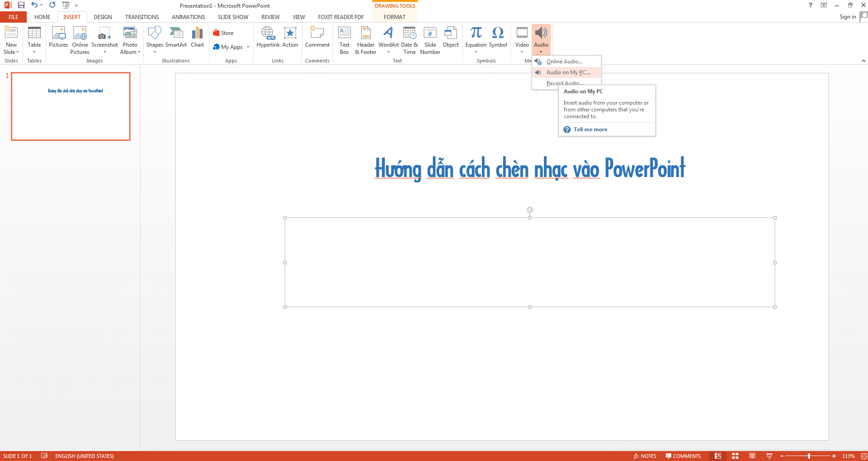The height and width of the screenshot is (461, 868).
Task: Open the SLIDE SHOW tab
Action: [x=233, y=17]
